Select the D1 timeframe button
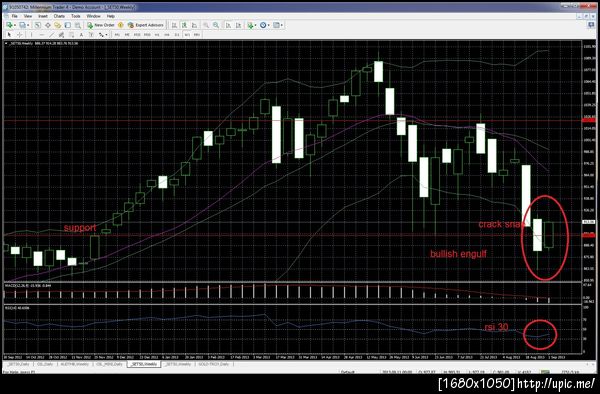Image resolution: width=600 pixels, height=394 pixels. [x=177, y=34]
